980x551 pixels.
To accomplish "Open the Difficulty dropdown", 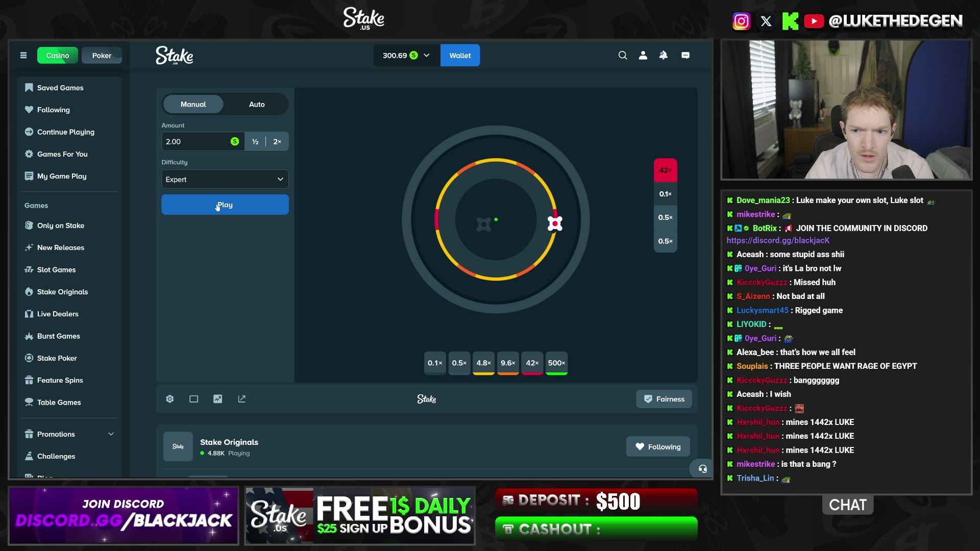I will coord(225,179).
